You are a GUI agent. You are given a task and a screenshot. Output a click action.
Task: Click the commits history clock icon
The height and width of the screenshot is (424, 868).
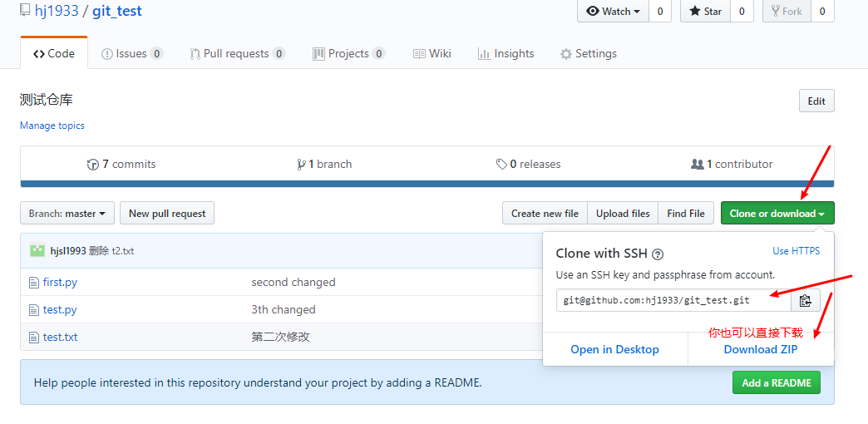coord(93,165)
